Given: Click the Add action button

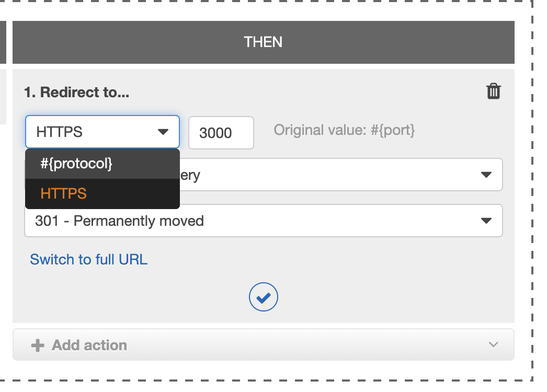Looking at the screenshot, I should pos(264,344).
